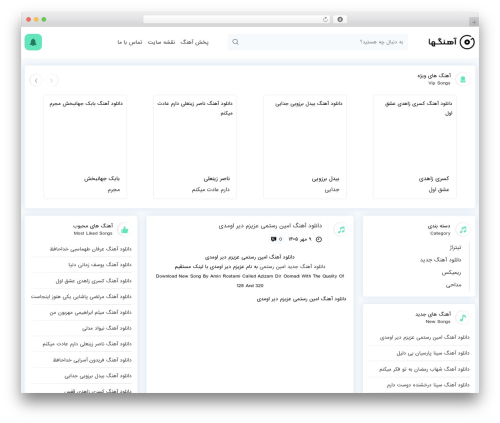The image size is (500, 423).
Task: Click the clock icon next to the post date
Action: 319,239
